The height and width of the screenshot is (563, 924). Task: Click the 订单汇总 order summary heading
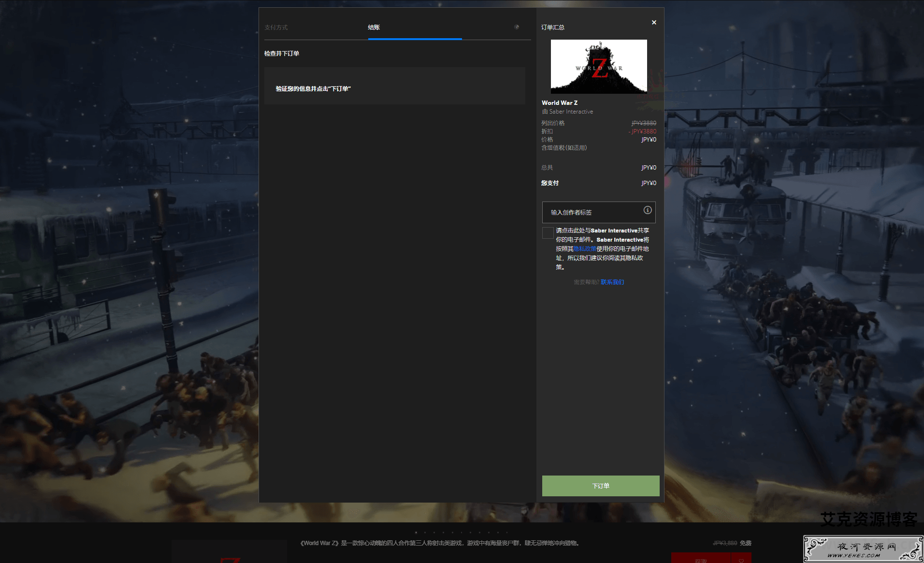[x=553, y=28]
